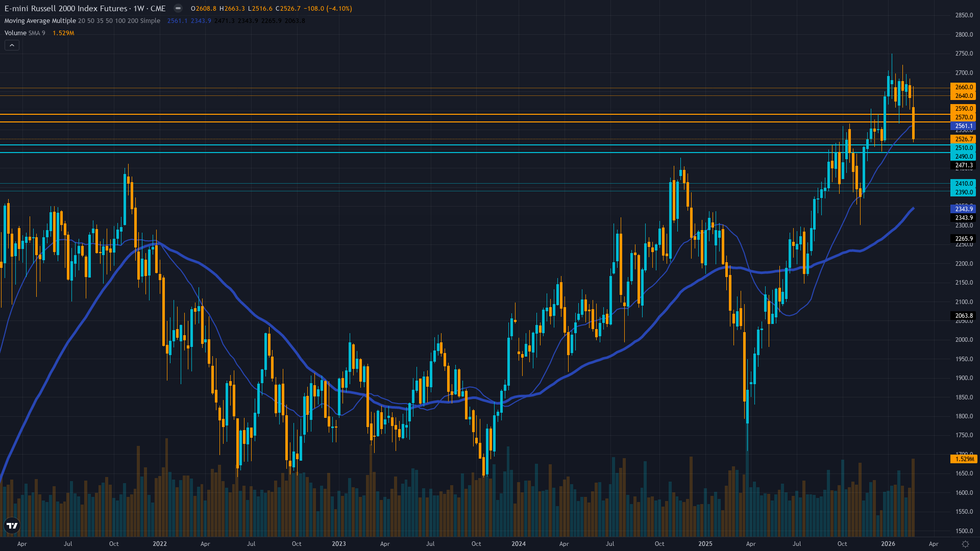Click the TradingView logo

12,525
